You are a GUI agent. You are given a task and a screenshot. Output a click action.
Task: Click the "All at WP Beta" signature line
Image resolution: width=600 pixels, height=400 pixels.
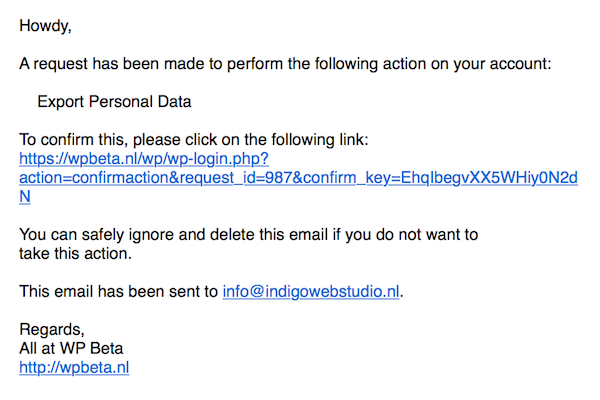pos(71,348)
